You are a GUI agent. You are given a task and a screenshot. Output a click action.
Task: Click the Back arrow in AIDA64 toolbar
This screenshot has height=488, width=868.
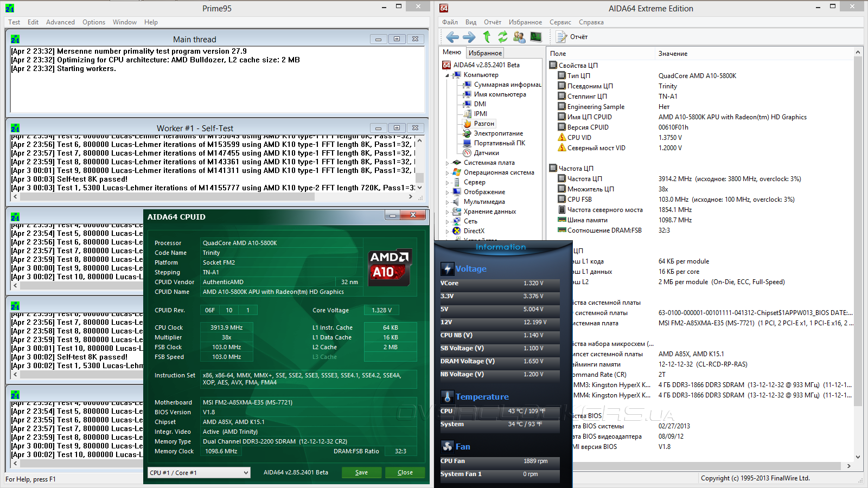click(452, 37)
